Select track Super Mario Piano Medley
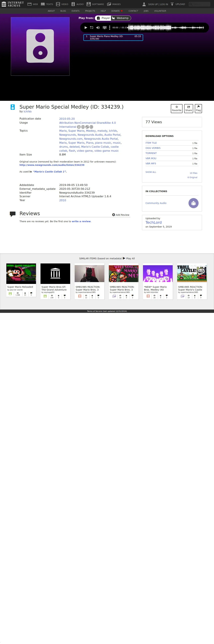 (113, 37)
